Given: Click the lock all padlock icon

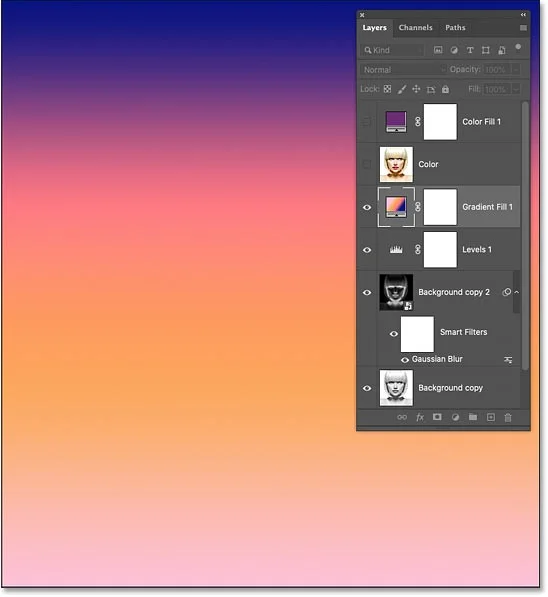Looking at the screenshot, I should 445,89.
